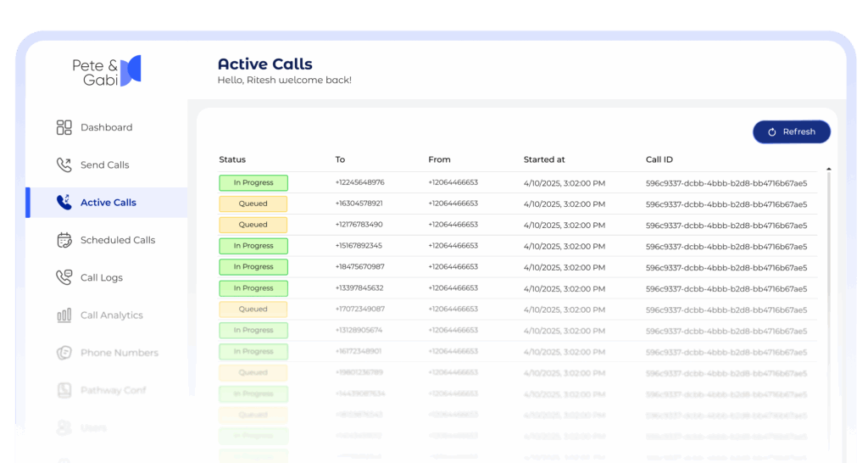Image resolution: width=868 pixels, height=463 pixels.
Task: Click the Call Logs phone icon
Action: [64, 277]
